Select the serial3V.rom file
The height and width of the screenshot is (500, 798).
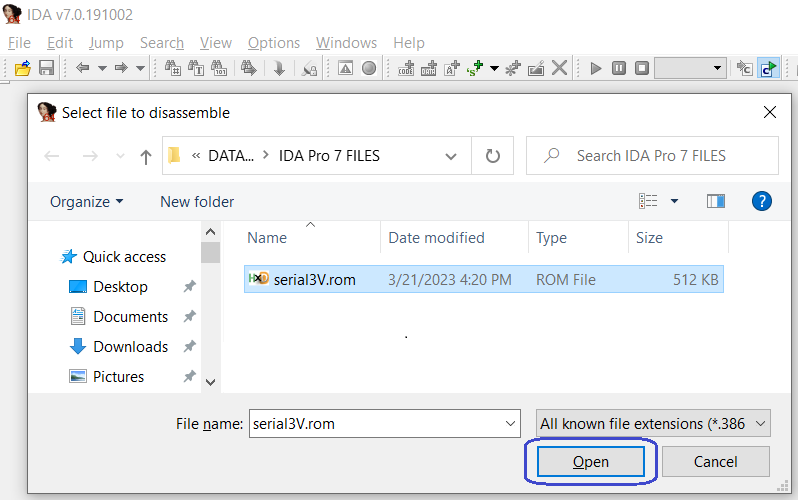click(x=483, y=279)
